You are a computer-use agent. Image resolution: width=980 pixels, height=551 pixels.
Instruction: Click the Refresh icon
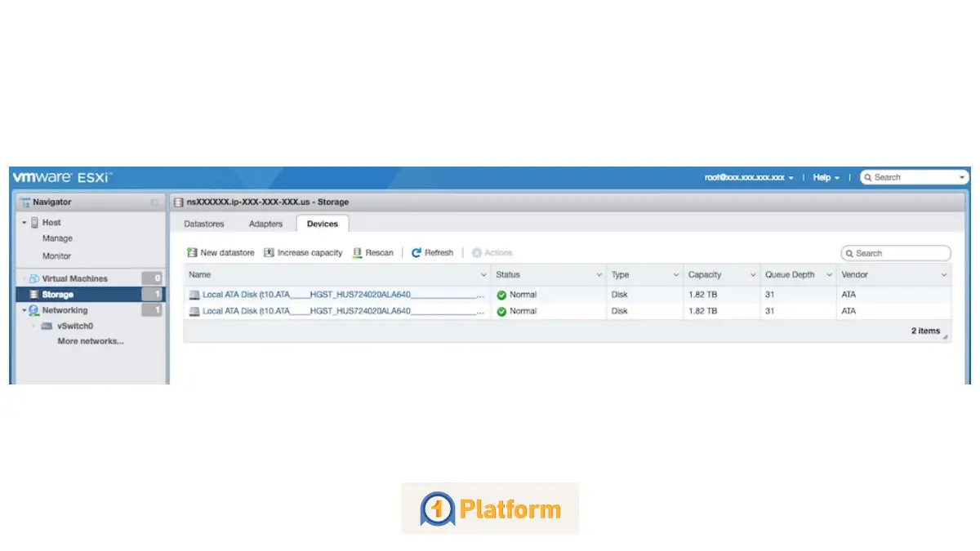[417, 252]
